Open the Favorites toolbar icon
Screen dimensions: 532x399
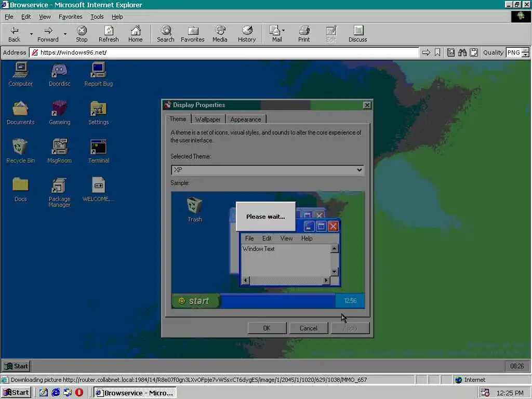[x=192, y=34]
